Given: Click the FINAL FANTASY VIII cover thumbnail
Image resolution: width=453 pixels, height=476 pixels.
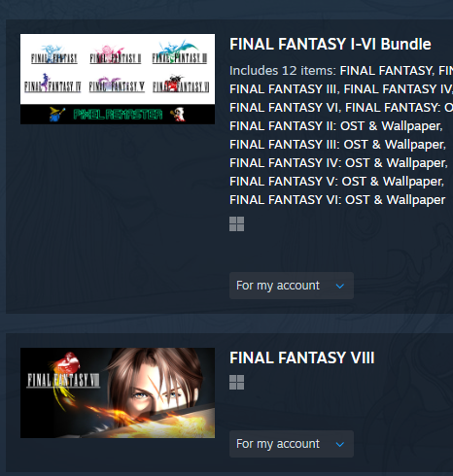Looking at the screenshot, I should pyautogui.click(x=118, y=392).
